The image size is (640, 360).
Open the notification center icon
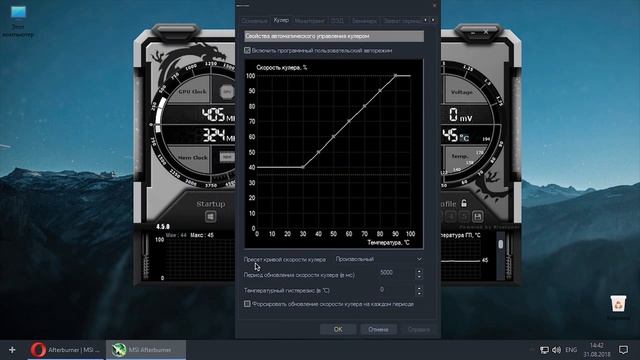click(x=623, y=350)
